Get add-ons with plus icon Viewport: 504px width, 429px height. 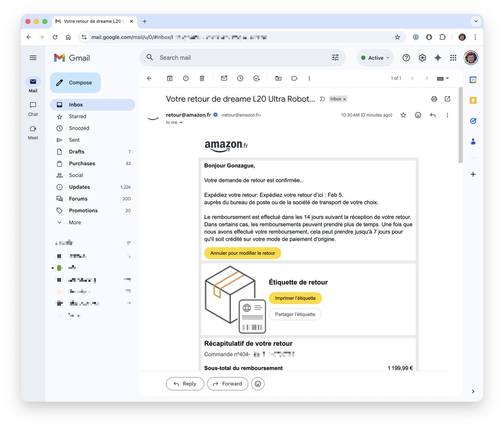(473, 174)
